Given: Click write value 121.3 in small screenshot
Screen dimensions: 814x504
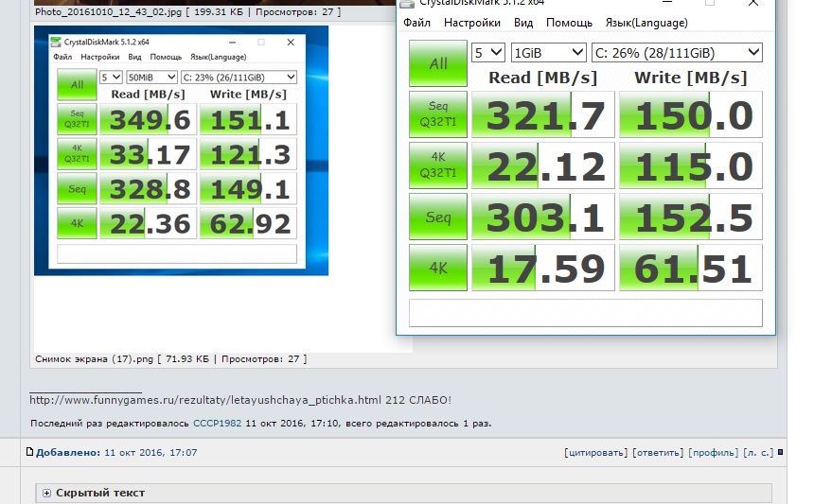Looking at the screenshot, I should pyautogui.click(x=248, y=154).
